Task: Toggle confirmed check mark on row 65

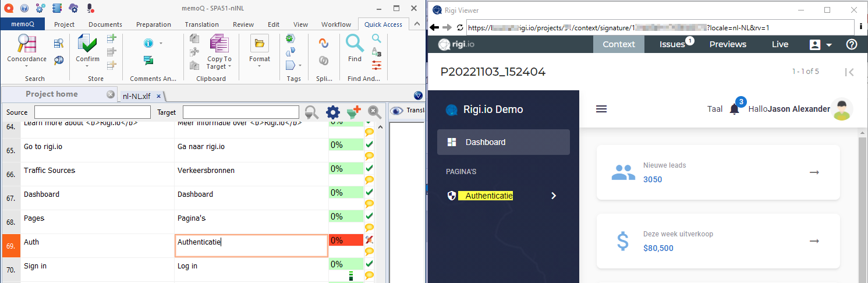Action: tap(369, 144)
